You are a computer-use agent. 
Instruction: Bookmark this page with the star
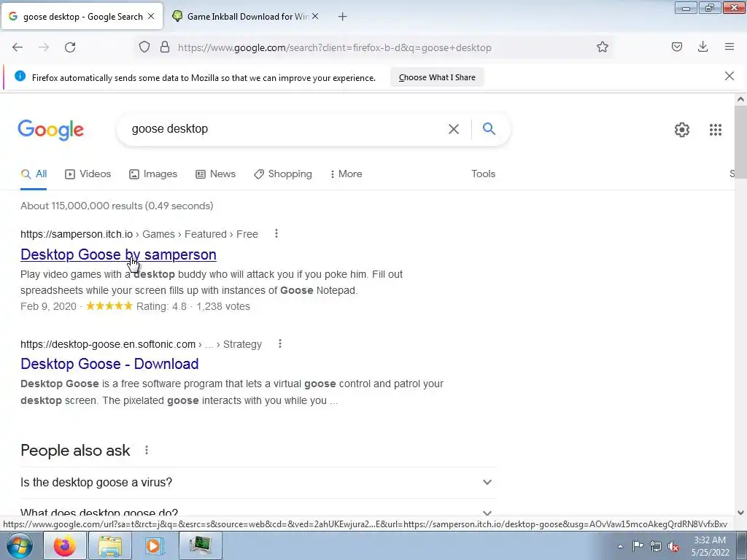point(602,47)
